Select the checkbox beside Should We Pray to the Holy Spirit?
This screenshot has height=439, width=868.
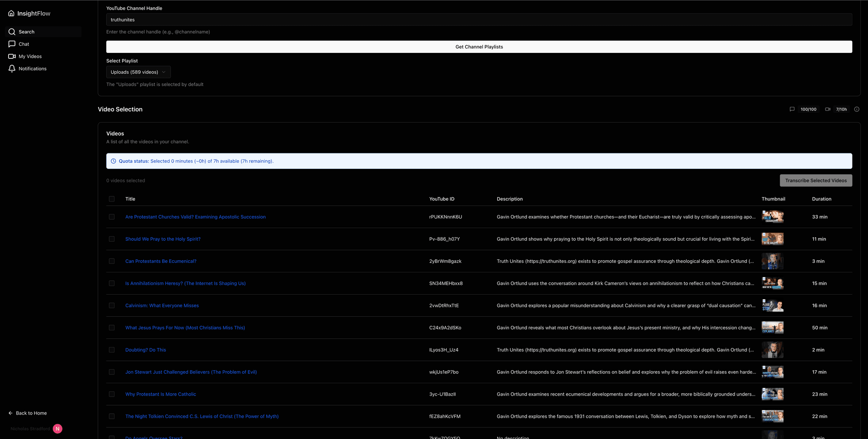pos(112,239)
